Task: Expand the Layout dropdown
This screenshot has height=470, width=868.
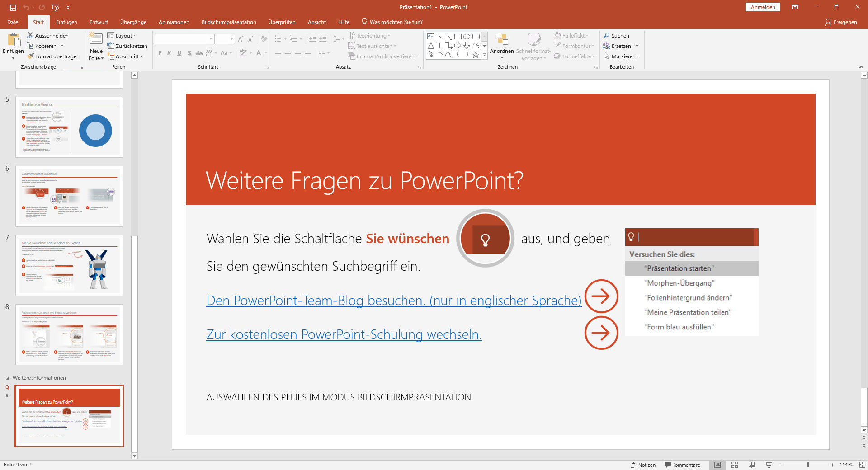Action: pyautogui.click(x=122, y=35)
